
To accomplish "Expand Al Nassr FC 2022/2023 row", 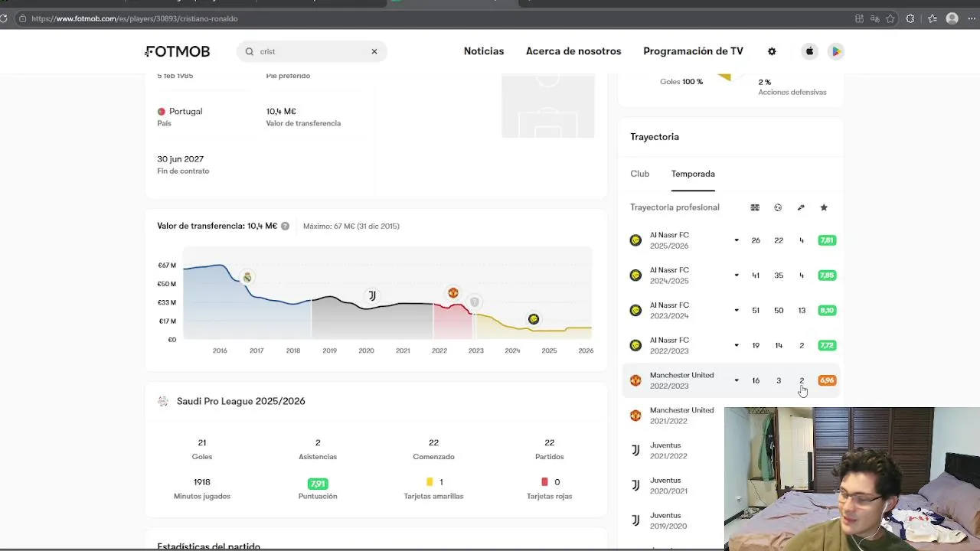I will click(737, 345).
